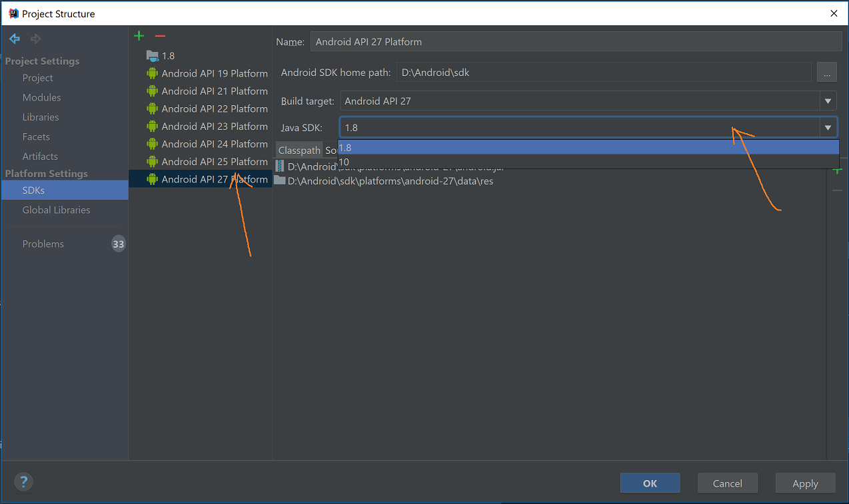Open the help question mark button
Screen dimensions: 849x504
[x=23, y=481]
